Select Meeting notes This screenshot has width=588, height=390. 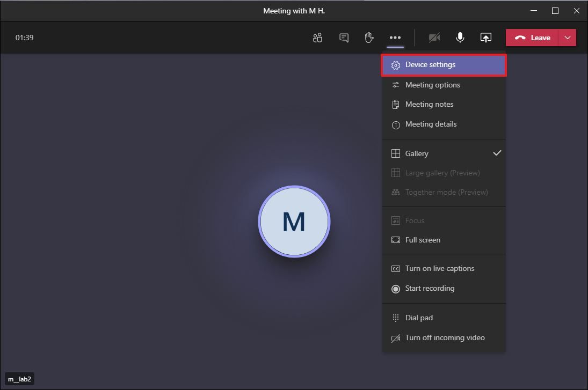[x=429, y=104]
